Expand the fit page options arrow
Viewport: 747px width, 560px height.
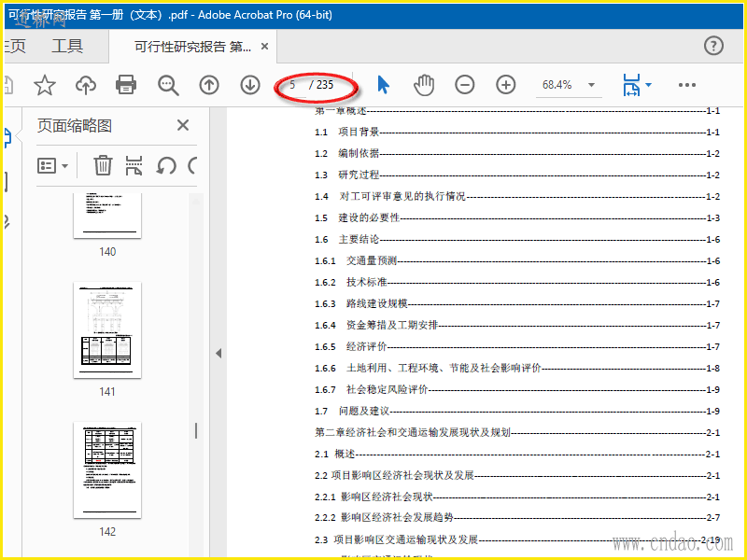pos(648,85)
